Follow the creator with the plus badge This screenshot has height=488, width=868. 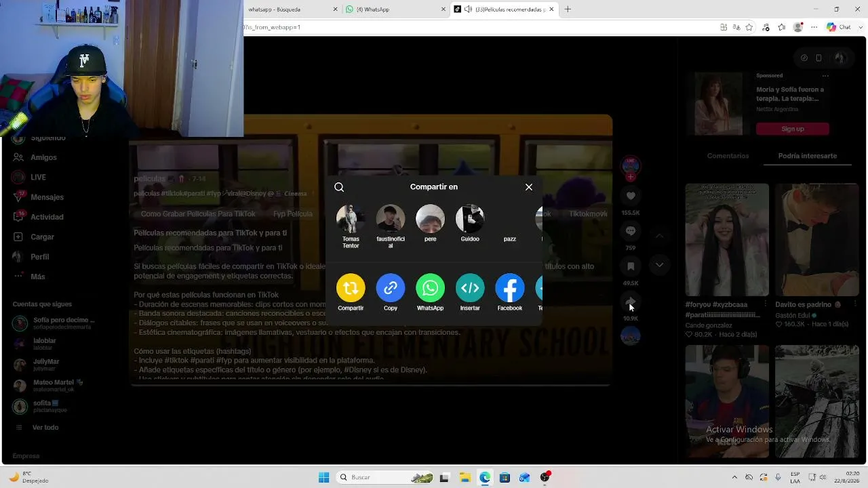click(631, 177)
